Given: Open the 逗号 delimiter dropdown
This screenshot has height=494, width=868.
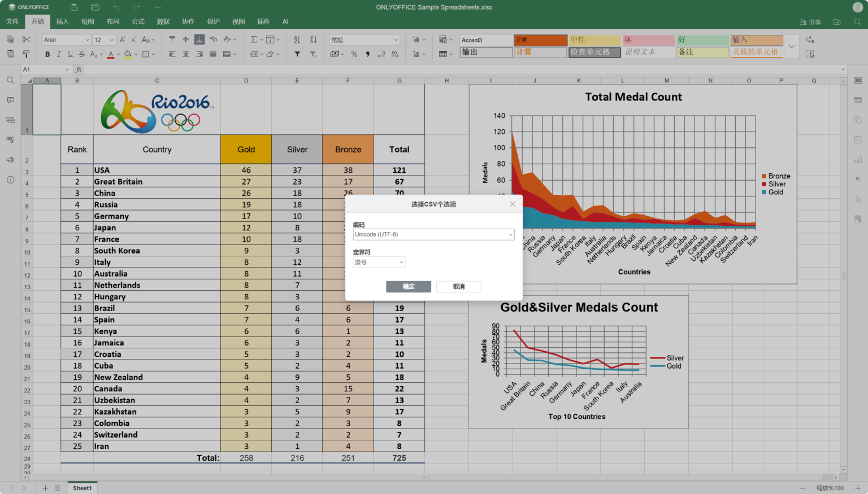Looking at the screenshot, I should (379, 262).
